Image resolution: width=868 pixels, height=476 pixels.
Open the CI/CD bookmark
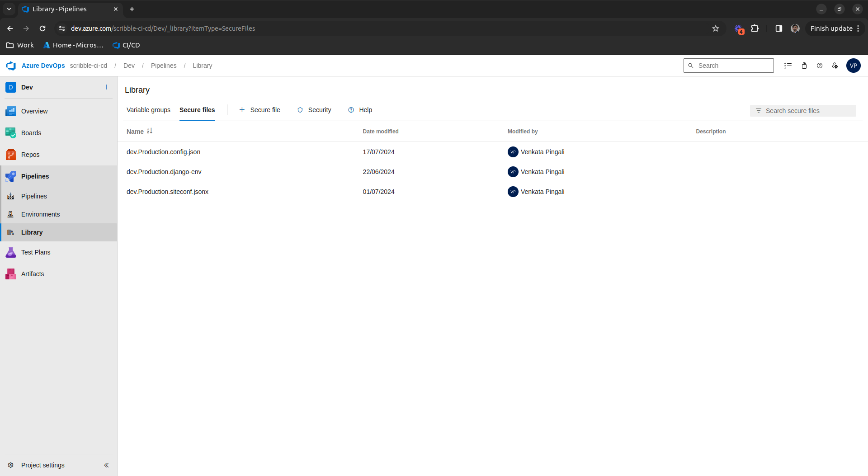(x=126, y=45)
